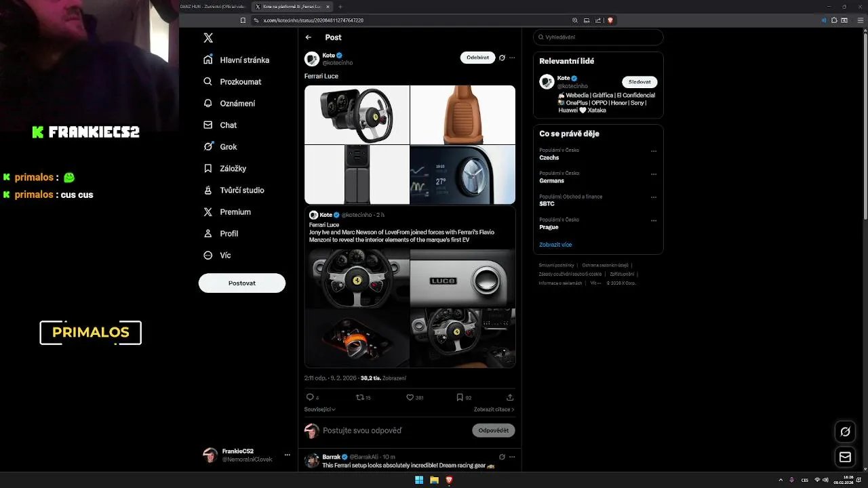Open options for $BTC trend

point(654,197)
